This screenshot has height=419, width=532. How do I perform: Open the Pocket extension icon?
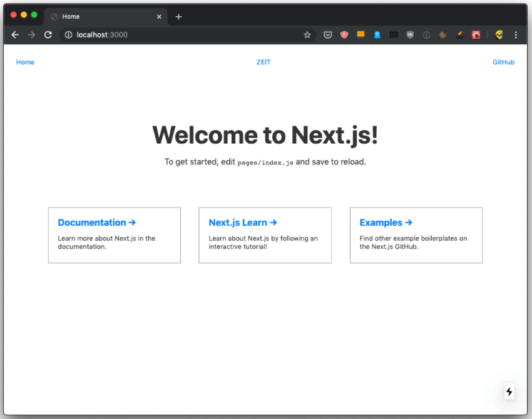[328, 35]
